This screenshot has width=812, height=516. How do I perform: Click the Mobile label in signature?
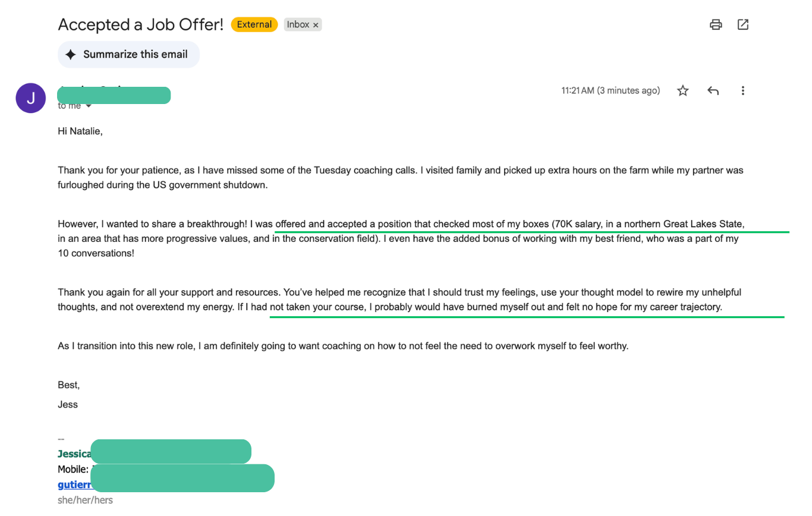(x=73, y=470)
